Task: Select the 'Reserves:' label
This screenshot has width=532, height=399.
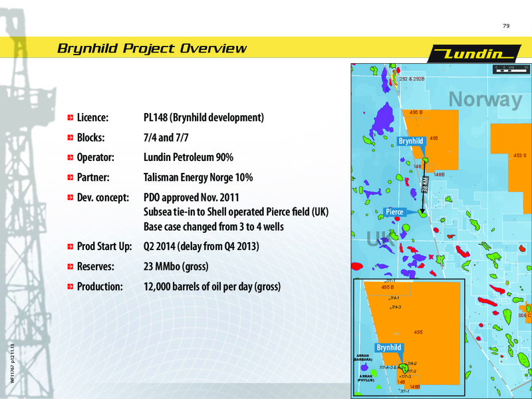Action: pos(95,267)
